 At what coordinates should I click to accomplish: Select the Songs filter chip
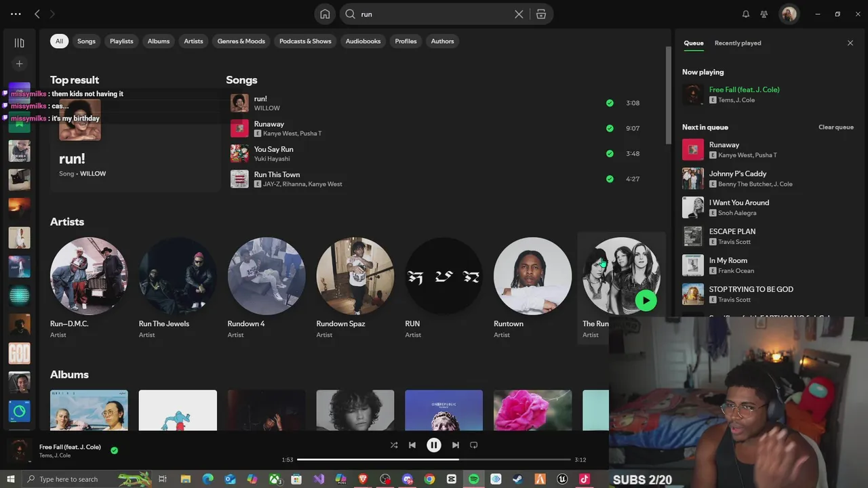tap(86, 41)
